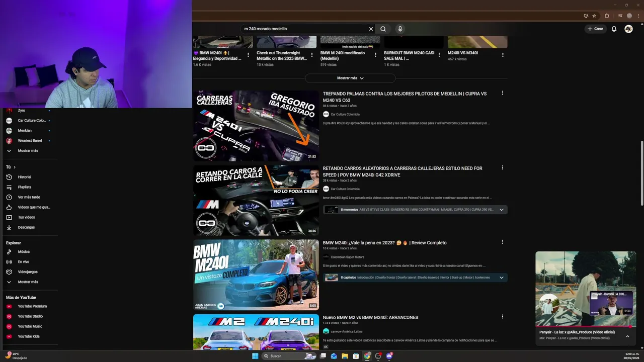Click Windows taskbar Buscar search box
Viewport: 644px width, 362px height.
pos(288,356)
